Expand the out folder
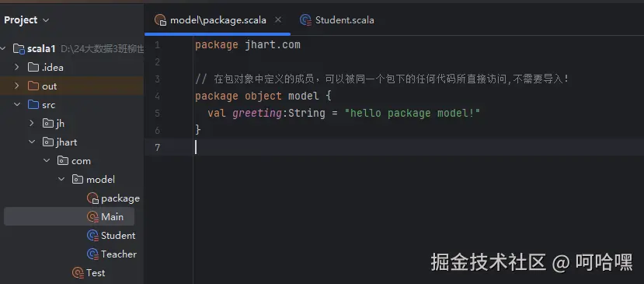 click(17, 86)
